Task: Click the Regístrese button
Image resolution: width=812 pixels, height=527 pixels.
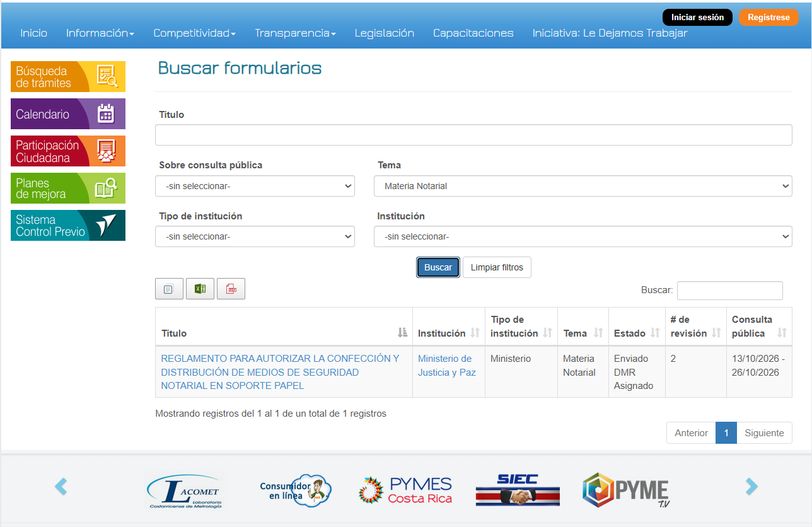Action: click(768, 18)
